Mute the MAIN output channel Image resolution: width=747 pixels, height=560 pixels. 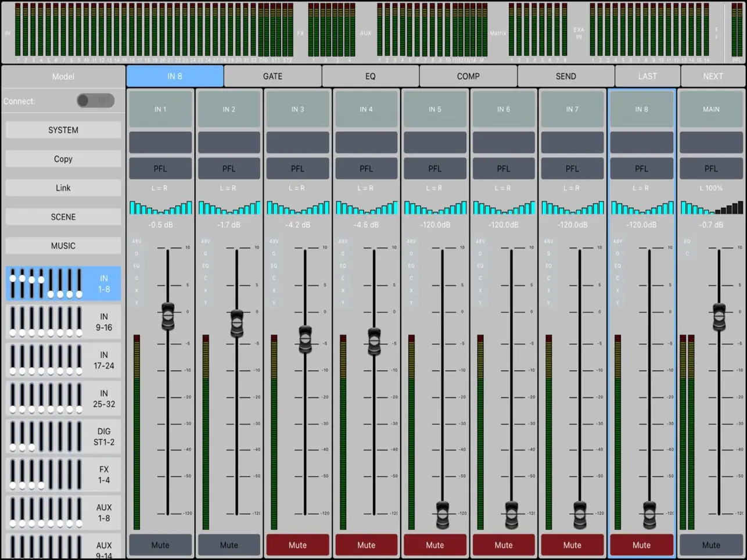click(711, 545)
